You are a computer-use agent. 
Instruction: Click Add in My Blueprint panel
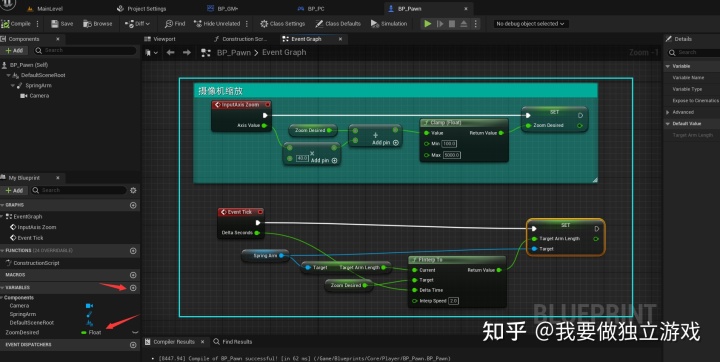click(x=14, y=190)
